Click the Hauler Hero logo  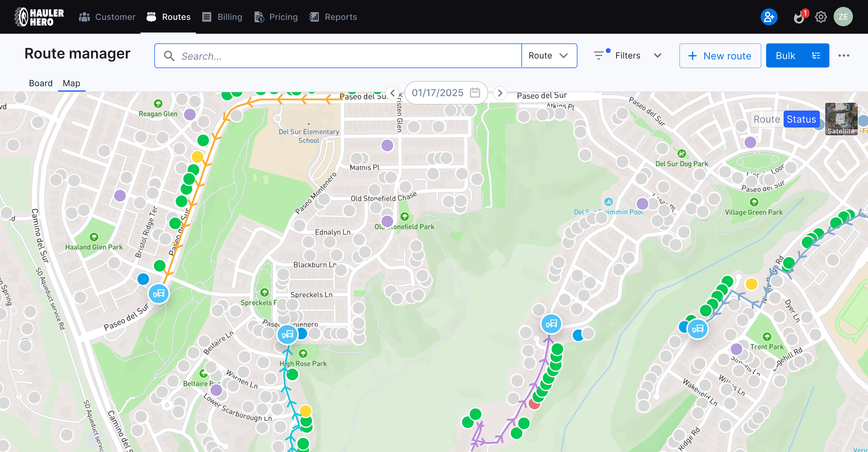[39, 17]
